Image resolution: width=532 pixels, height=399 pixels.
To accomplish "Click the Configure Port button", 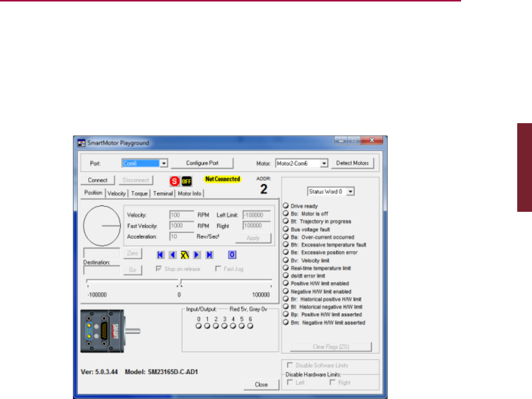I will pos(202,163).
